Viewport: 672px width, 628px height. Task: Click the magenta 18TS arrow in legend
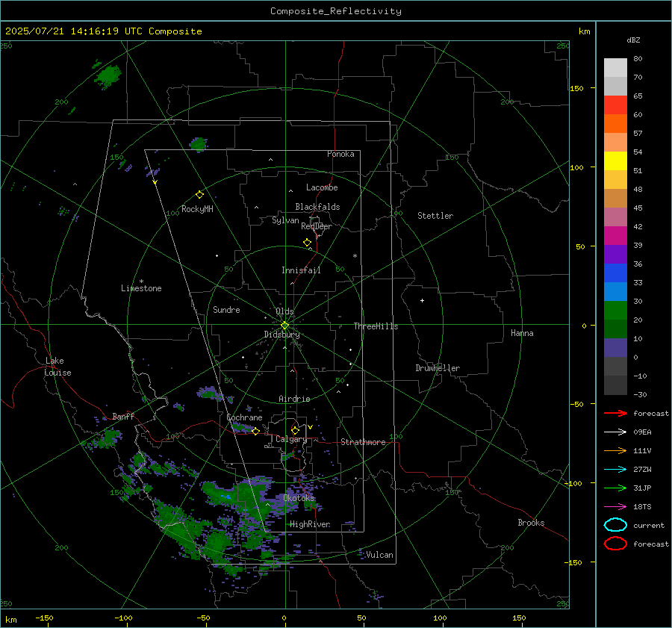(615, 507)
